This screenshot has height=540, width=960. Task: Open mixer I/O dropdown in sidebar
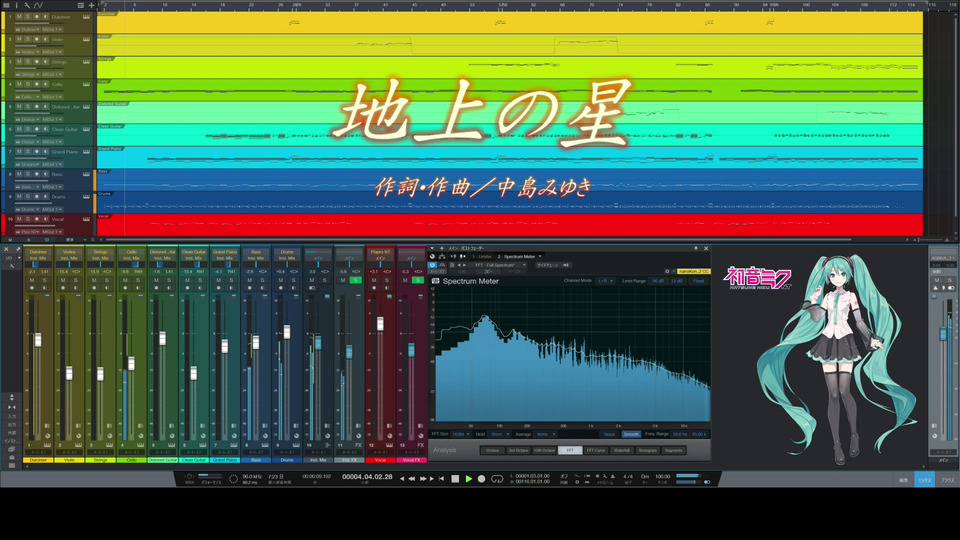[x=12, y=258]
